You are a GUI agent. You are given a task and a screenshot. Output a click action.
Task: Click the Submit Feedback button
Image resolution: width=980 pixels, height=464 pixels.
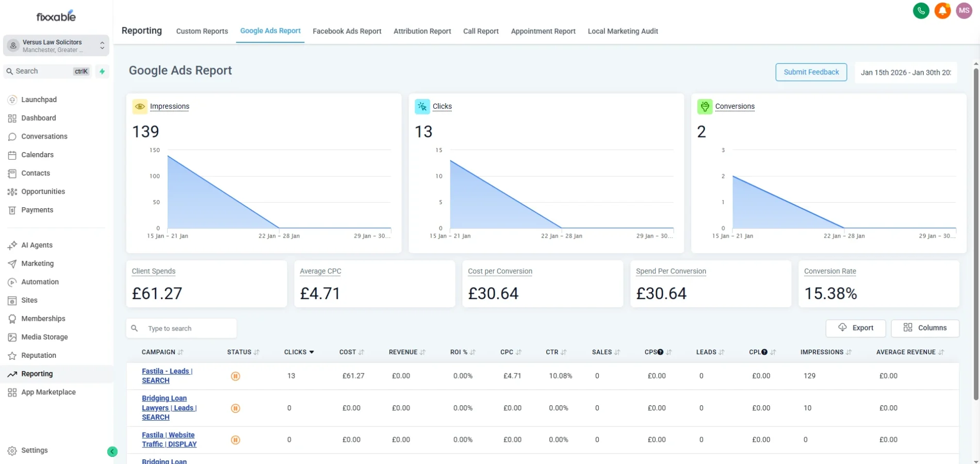click(x=811, y=72)
